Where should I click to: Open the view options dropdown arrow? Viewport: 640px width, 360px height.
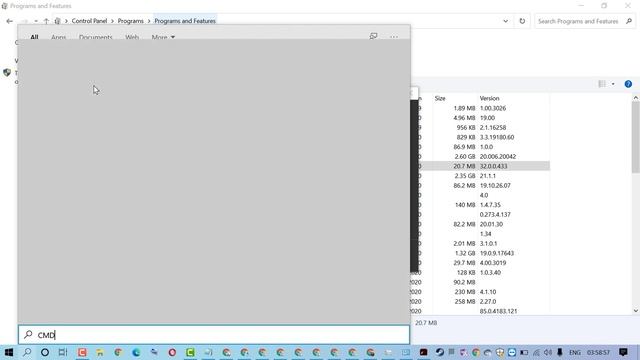613,84
